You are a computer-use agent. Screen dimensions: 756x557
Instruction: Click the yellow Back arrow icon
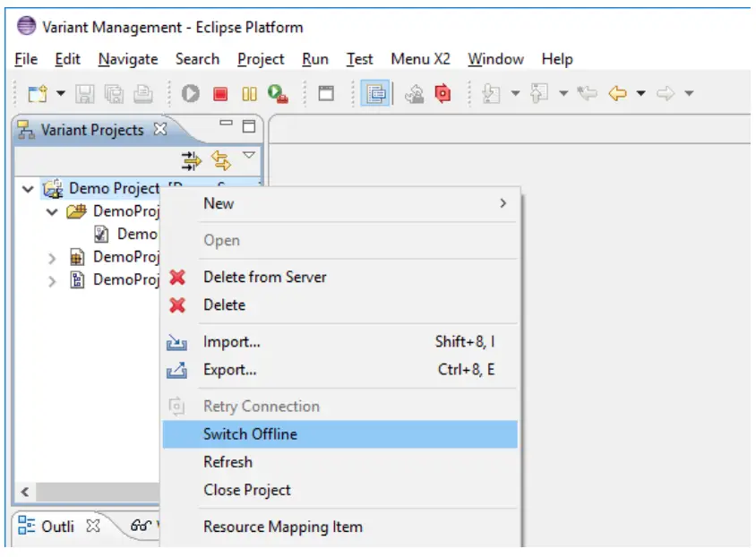[x=618, y=93]
